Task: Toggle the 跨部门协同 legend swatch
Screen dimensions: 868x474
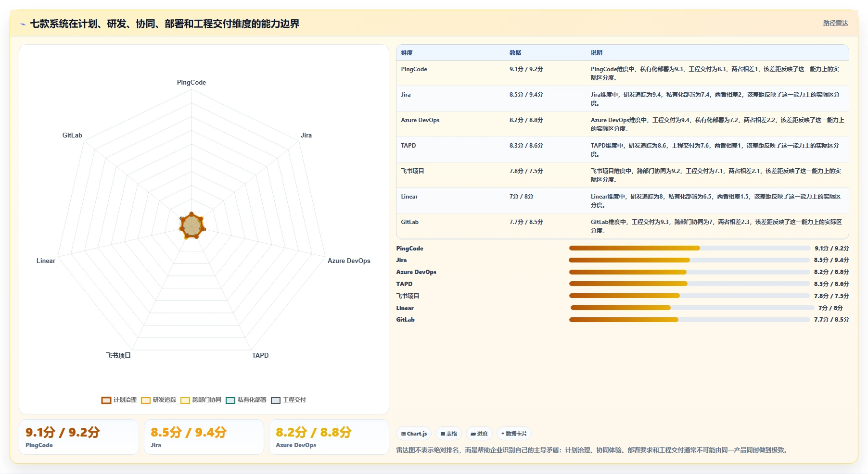Action: 185,400
